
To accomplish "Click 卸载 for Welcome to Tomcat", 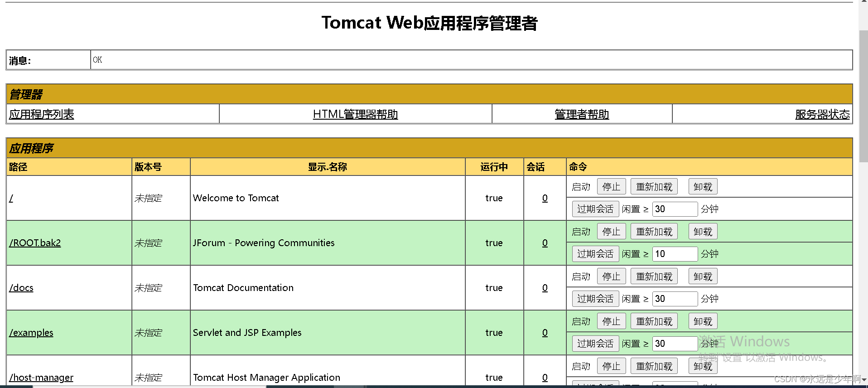I will pyautogui.click(x=703, y=187).
